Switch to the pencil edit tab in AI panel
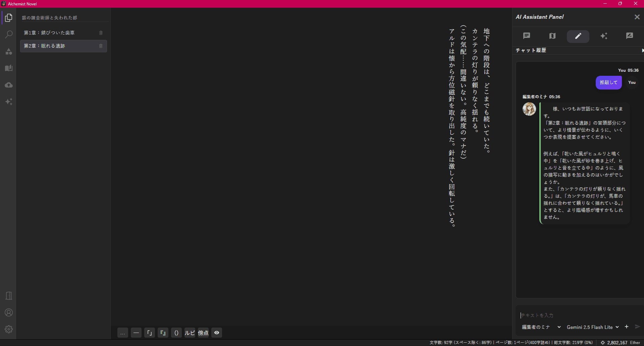Screen dimensions: 644x346 pos(578,36)
